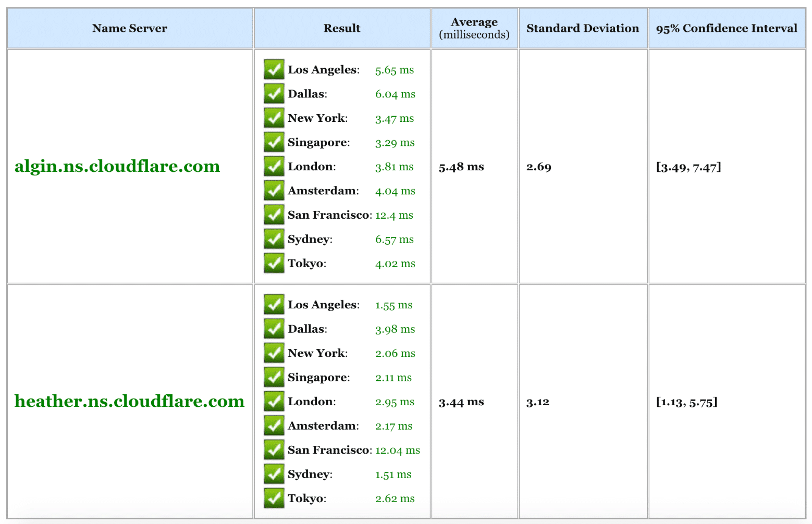This screenshot has height=524, width=812.
Task: Open the heather.ns.cloudflare.com link
Action: coord(129,401)
